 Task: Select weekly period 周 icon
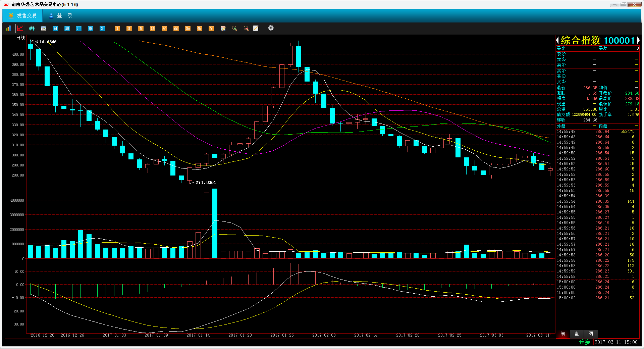(x=67, y=29)
